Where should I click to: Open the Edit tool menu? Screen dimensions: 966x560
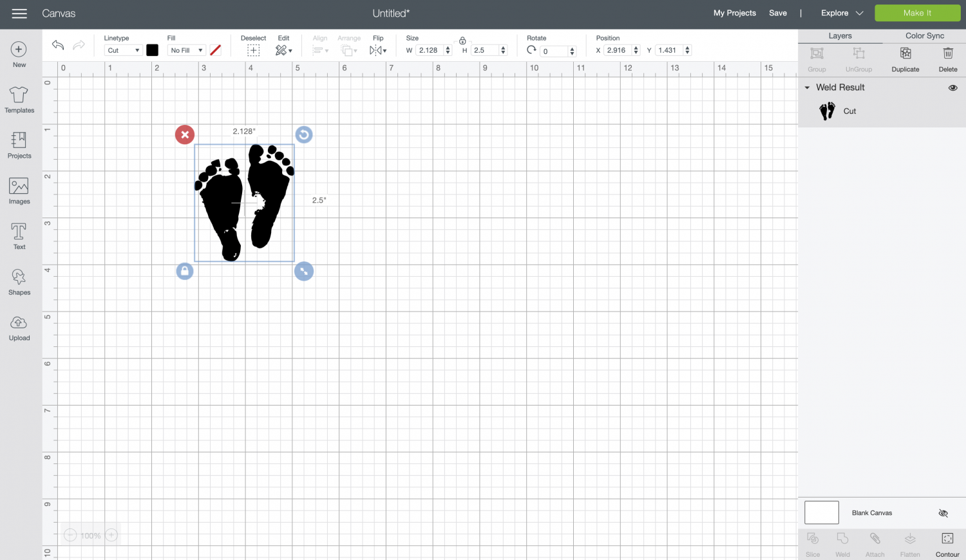[x=283, y=50]
